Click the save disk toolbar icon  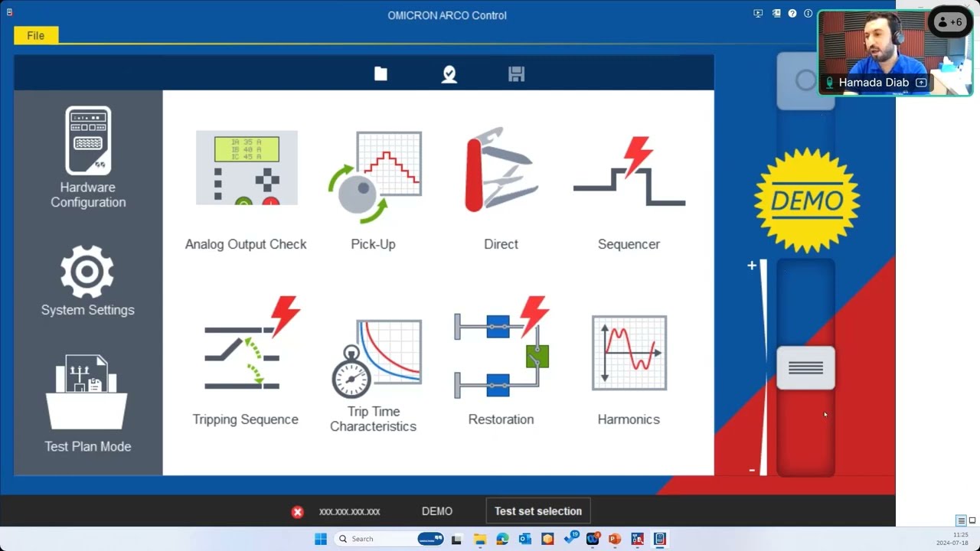pyautogui.click(x=517, y=73)
